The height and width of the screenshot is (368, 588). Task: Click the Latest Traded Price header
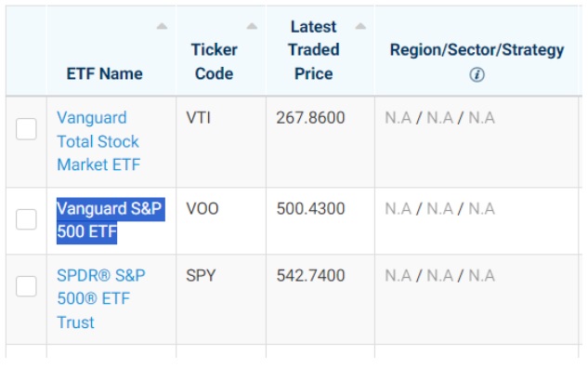pyautogui.click(x=313, y=50)
